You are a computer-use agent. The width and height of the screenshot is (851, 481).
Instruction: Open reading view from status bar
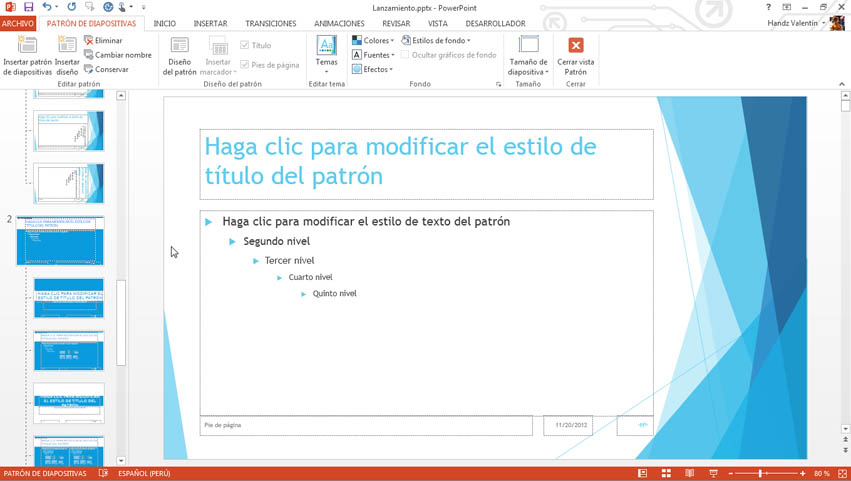689,473
